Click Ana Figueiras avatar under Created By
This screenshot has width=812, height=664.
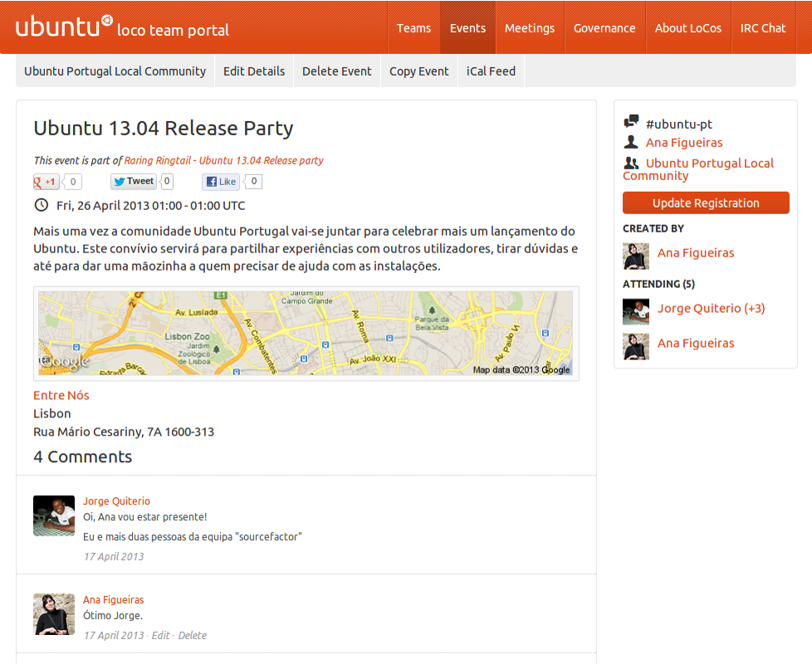point(636,256)
